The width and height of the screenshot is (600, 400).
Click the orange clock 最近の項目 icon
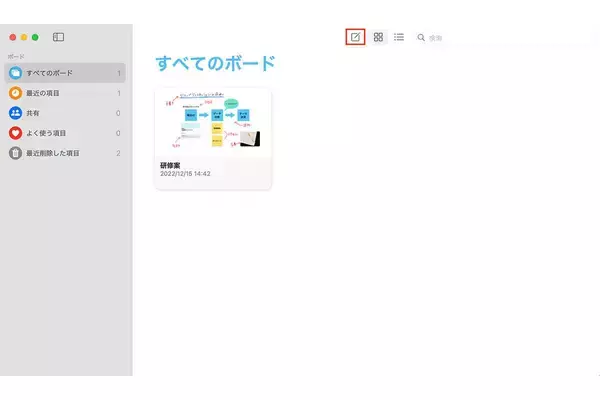(15, 93)
